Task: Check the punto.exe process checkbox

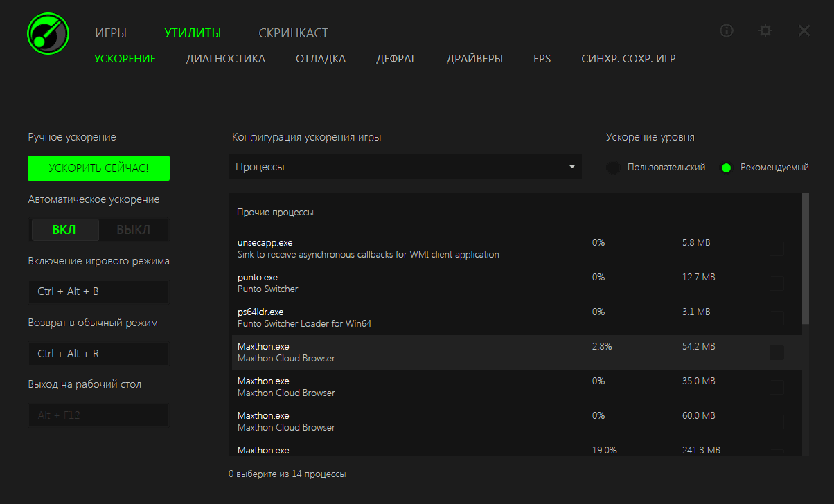Action: (x=777, y=283)
